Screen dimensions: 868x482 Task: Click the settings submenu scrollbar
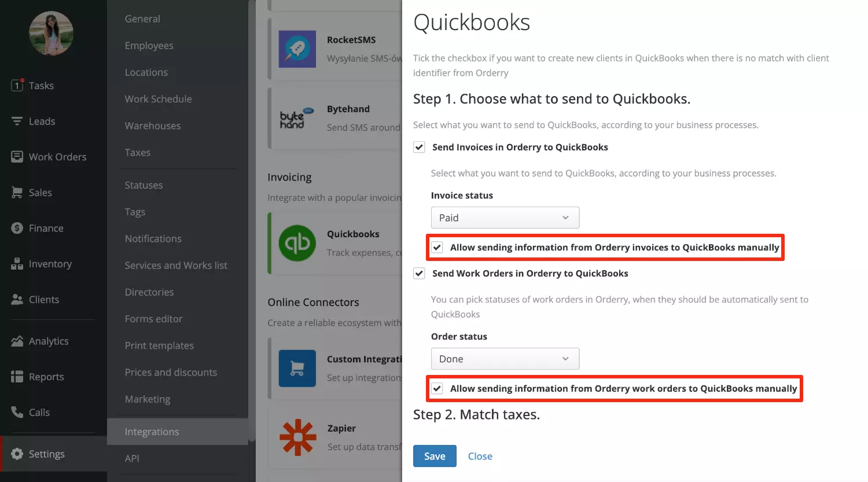pyautogui.click(x=252, y=220)
